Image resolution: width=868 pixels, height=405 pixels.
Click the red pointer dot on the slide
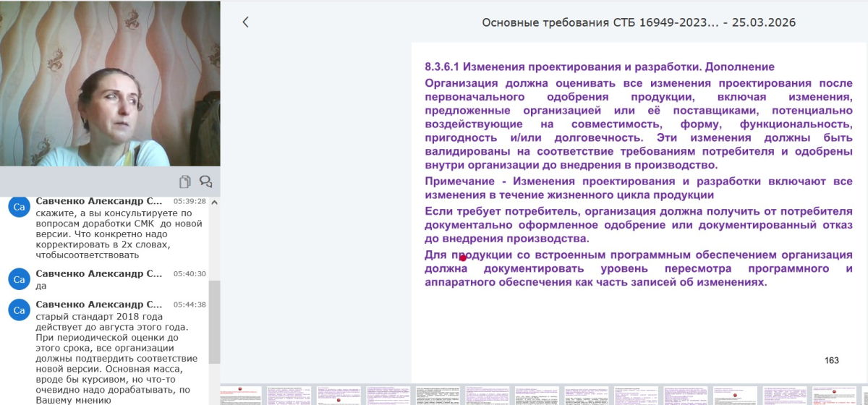click(463, 257)
